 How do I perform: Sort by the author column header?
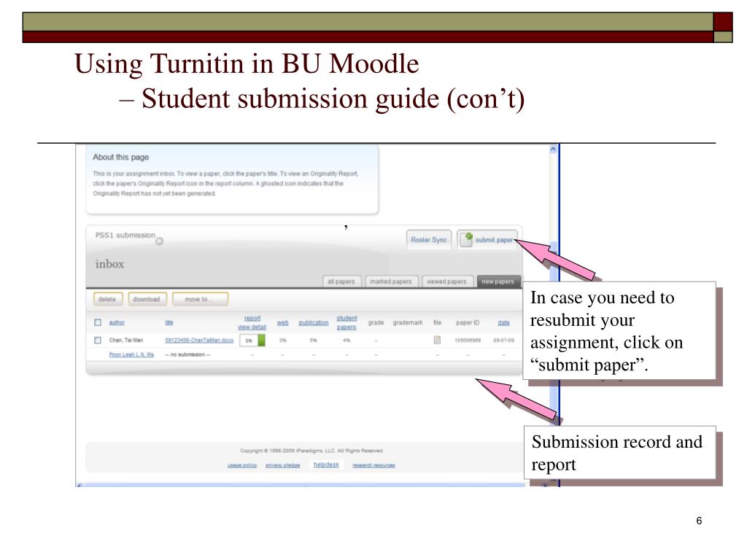(117, 322)
